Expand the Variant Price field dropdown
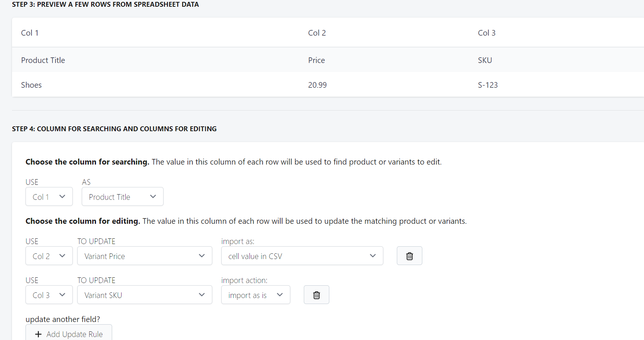This screenshot has height=340, width=644. pyautogui.click(x=144, y=256)
